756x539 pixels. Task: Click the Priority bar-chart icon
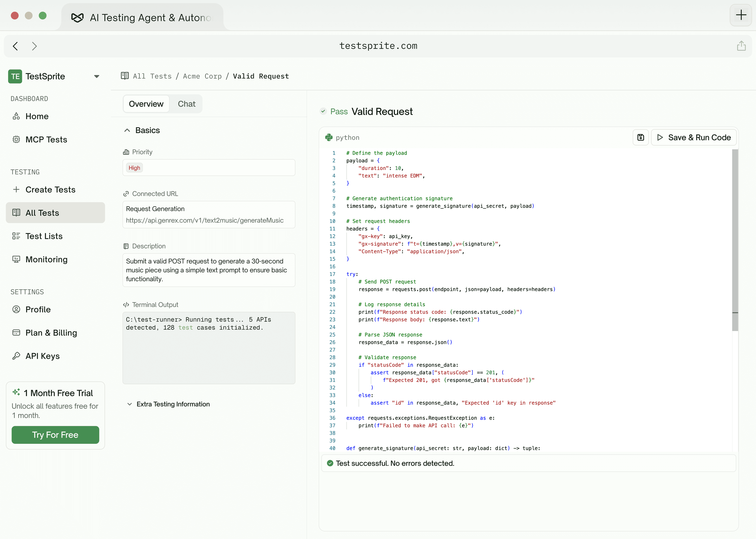tap(126, 152)
